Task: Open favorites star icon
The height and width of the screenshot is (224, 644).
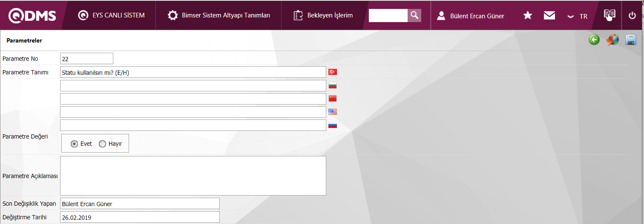Action: pos(527,16)
